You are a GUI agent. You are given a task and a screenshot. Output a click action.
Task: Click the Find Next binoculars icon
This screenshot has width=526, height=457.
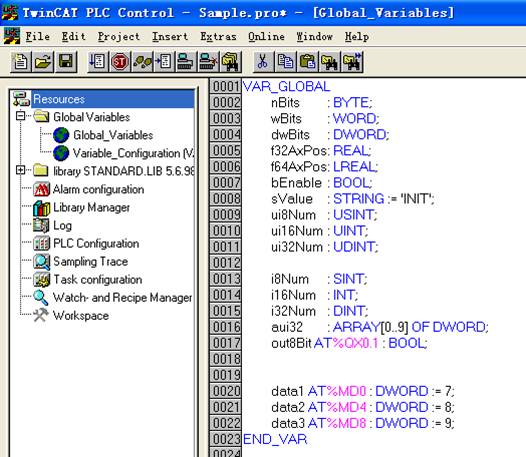pos(352,62)
